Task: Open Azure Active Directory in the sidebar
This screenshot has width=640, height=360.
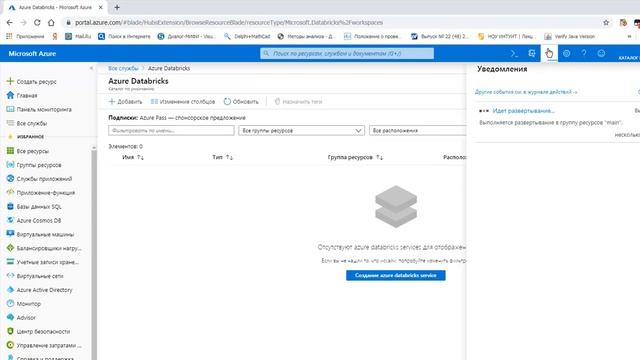Action: [44, 290]
